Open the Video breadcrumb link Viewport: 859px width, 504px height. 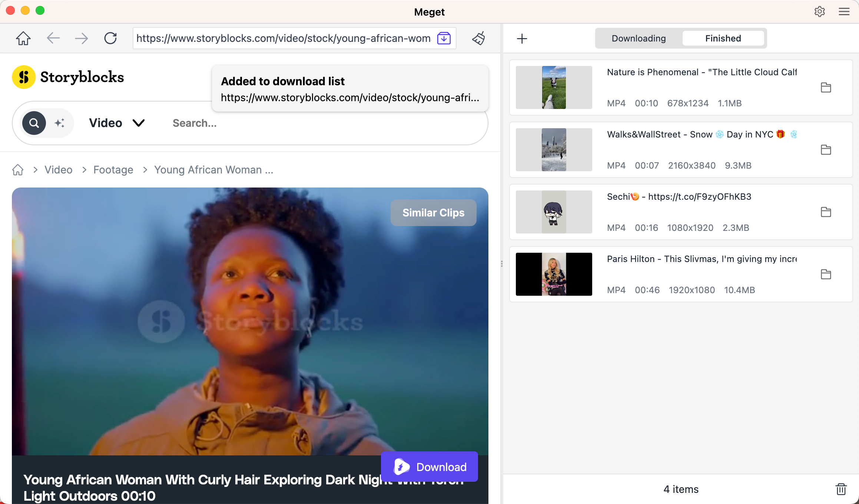point(59,170)
